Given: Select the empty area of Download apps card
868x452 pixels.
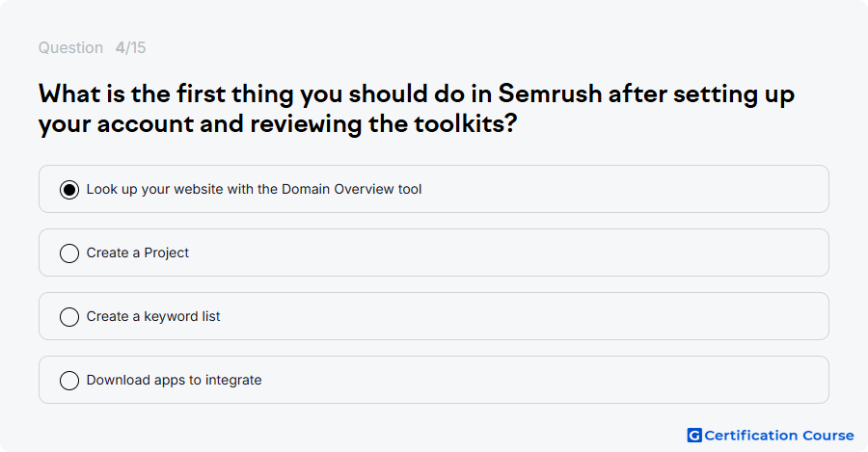Looking at the screenshot, I should (545, 380).
